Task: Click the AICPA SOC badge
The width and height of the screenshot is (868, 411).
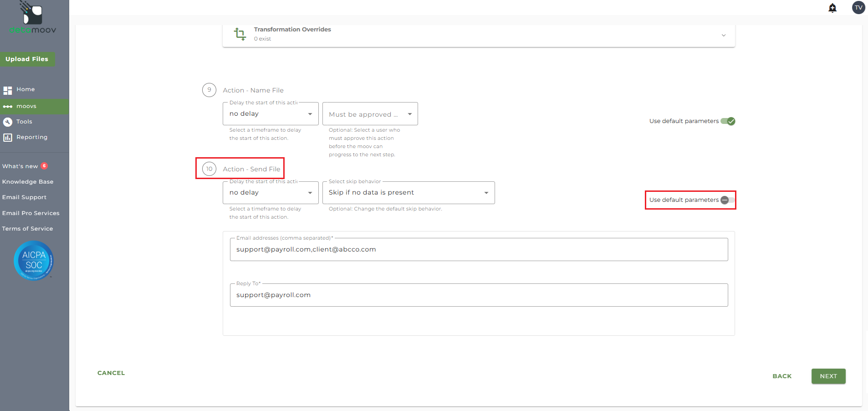Action: pyautogui.click(x=34, y=261)
